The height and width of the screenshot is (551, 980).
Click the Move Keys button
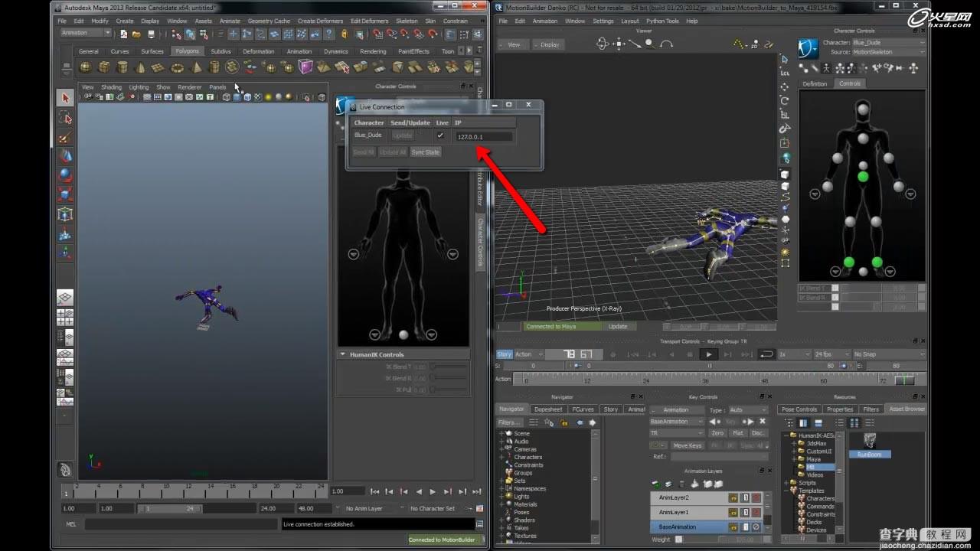(687, 445)
